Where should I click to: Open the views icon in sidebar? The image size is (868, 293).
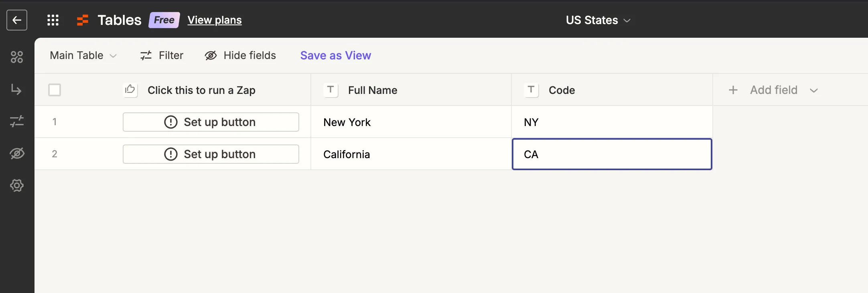(17, 57)
